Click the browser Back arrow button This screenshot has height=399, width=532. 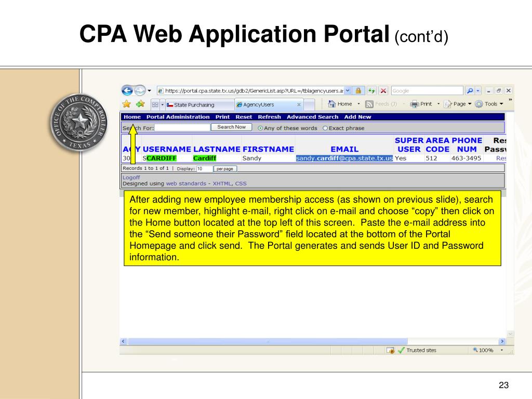(128, 90)
